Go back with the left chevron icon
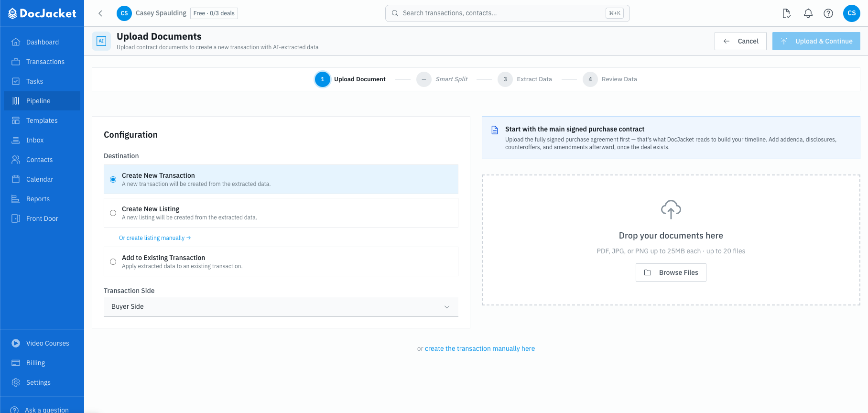 (100, 13)
